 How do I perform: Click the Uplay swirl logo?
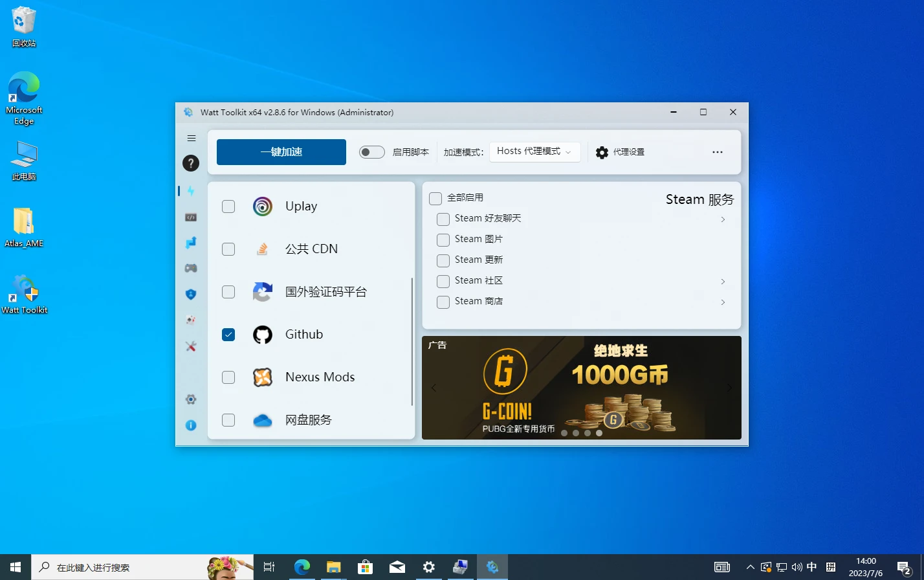(263, 206)
